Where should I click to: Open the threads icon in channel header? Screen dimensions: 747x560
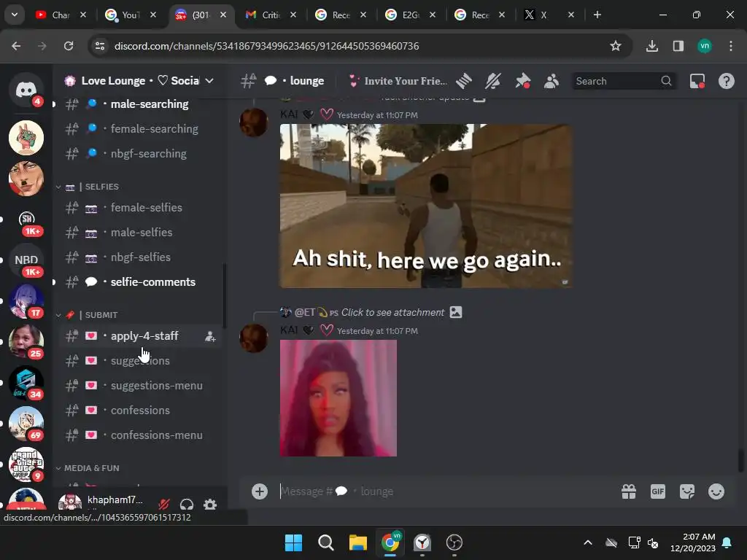pos(463,82)
